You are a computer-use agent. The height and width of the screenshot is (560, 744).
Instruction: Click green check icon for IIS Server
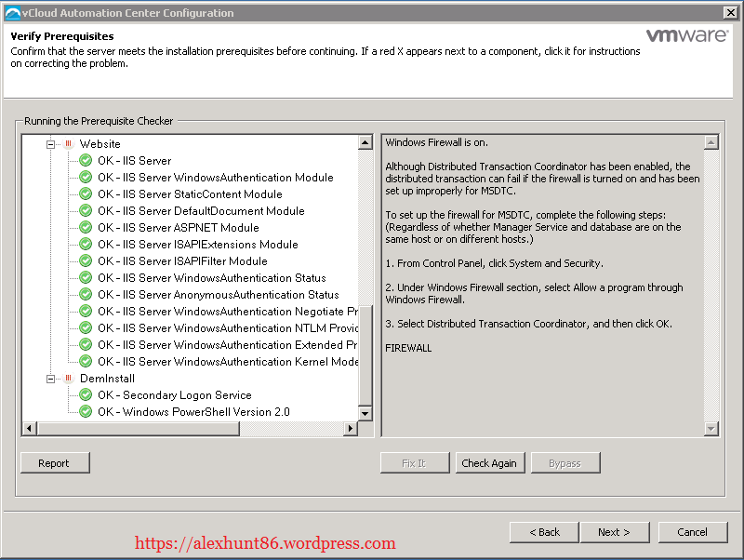tap(86, 160)
